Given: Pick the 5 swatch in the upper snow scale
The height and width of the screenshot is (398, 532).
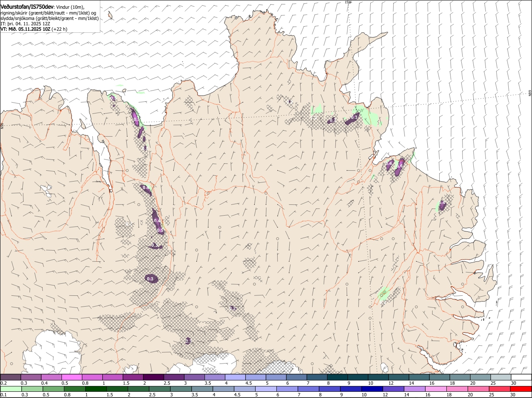Looking at the screenshot, I should tap(276, 377).
